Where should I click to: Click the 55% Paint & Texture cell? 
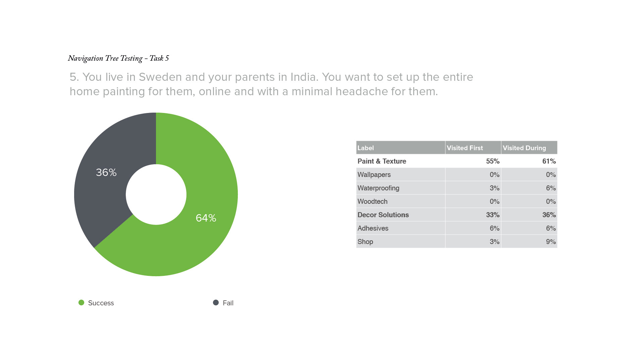pos(493,161)
